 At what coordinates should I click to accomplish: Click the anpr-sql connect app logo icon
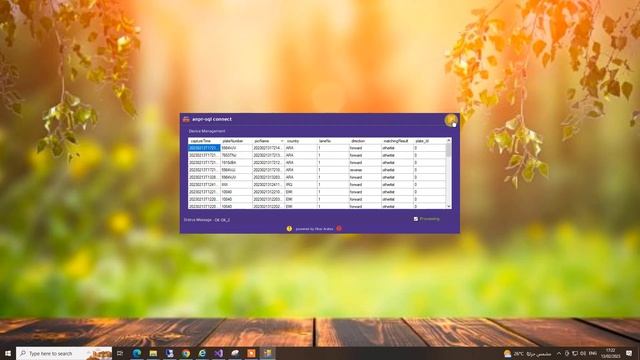tap(186, 119)
